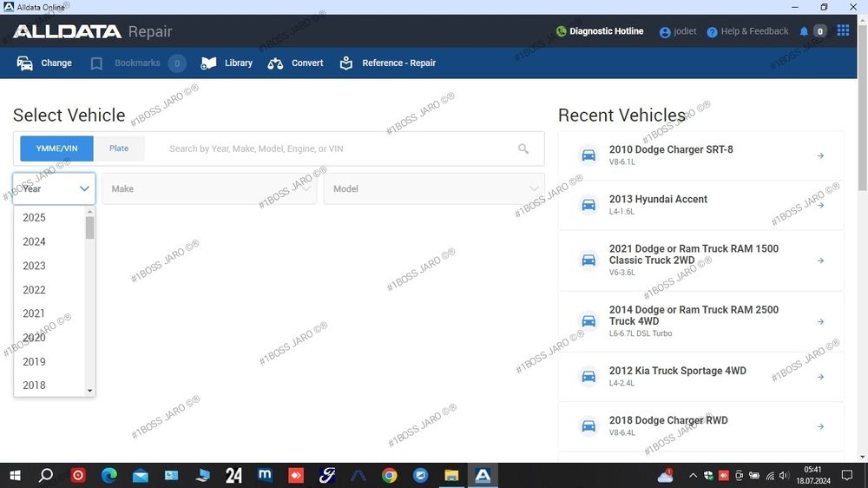Click the Change vehicle car icon
The height and width of the screenshot is (488, 868).
[x=25, y=63]
